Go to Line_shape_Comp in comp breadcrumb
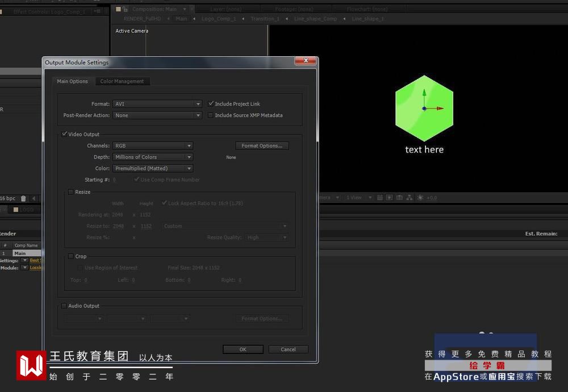 [x=315, y=19]
